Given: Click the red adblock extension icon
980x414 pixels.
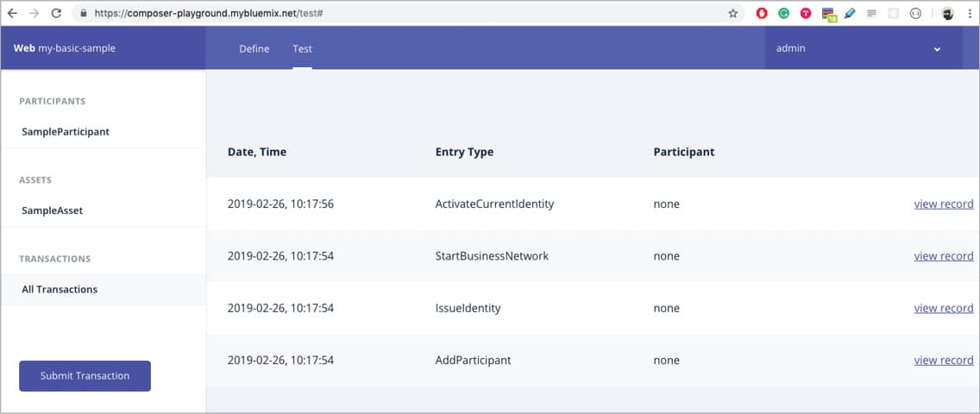Looking at the screenshot, I should click(762, 14).
